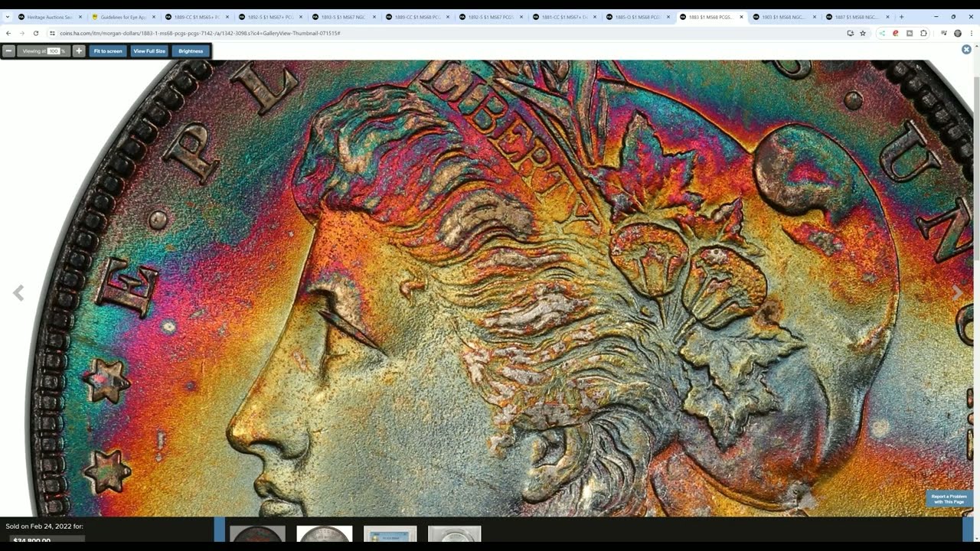Click the install app icon in address bar
Image resolution: width=980 pixels, height=551 pixels.
tap(850, 34)
